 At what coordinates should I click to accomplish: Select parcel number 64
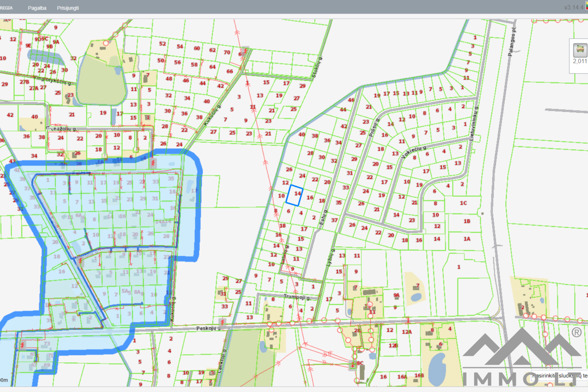[213, 67]
